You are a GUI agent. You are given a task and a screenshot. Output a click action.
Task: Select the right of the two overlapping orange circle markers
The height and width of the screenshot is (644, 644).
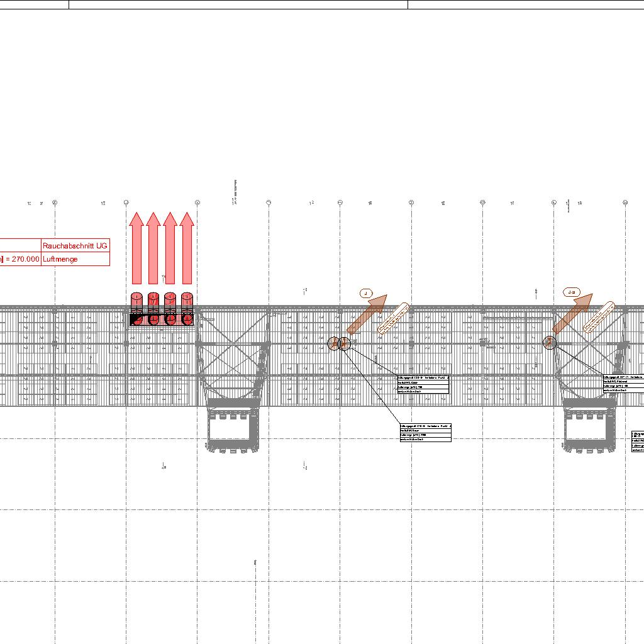pos(345,343)
